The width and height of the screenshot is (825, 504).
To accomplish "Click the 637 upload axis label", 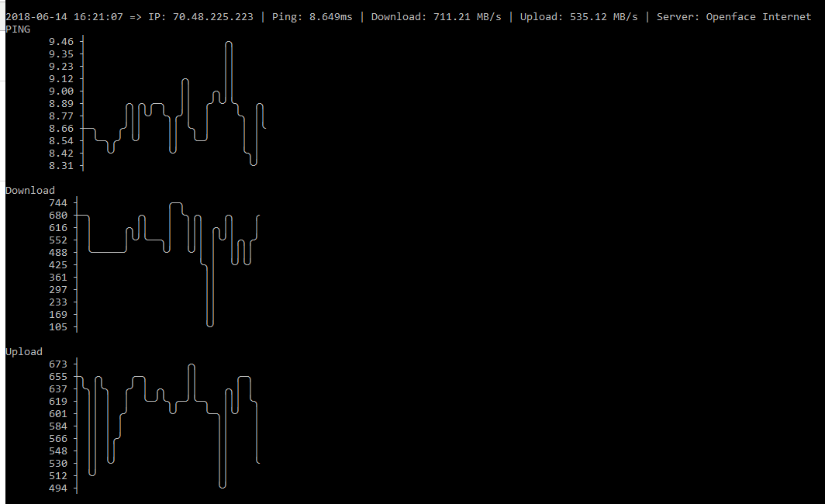I will coord(58,388).
